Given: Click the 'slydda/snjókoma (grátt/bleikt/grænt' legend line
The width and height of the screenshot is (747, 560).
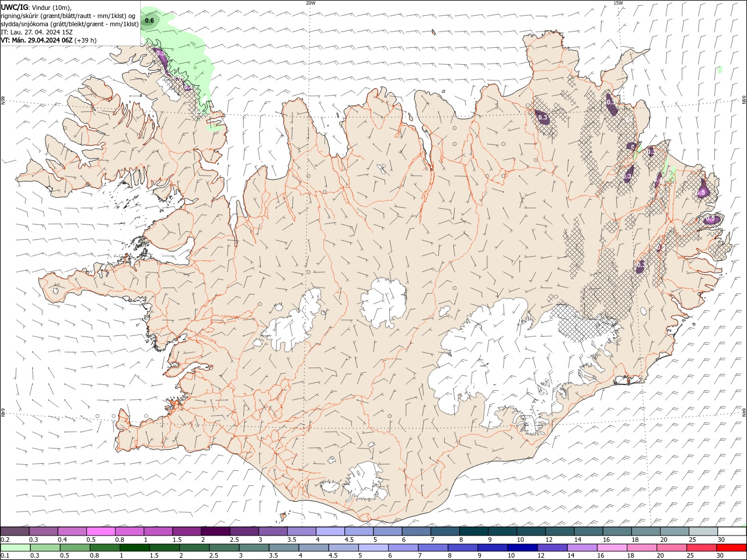Looking at the screenshot, I should click(70, 24).
